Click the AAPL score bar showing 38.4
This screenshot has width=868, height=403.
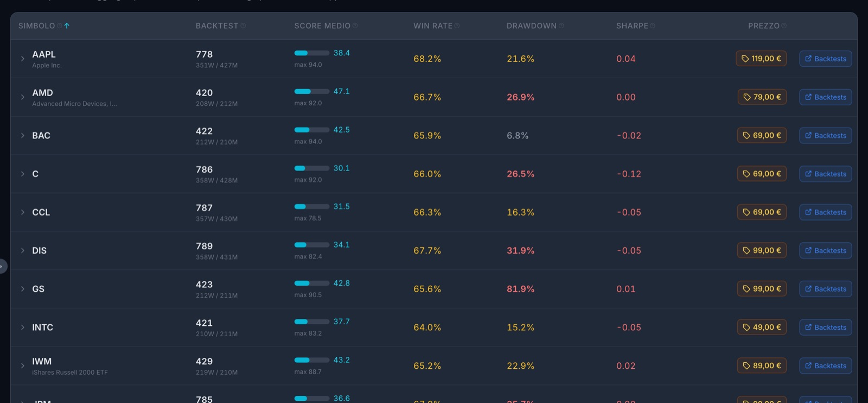312,53
